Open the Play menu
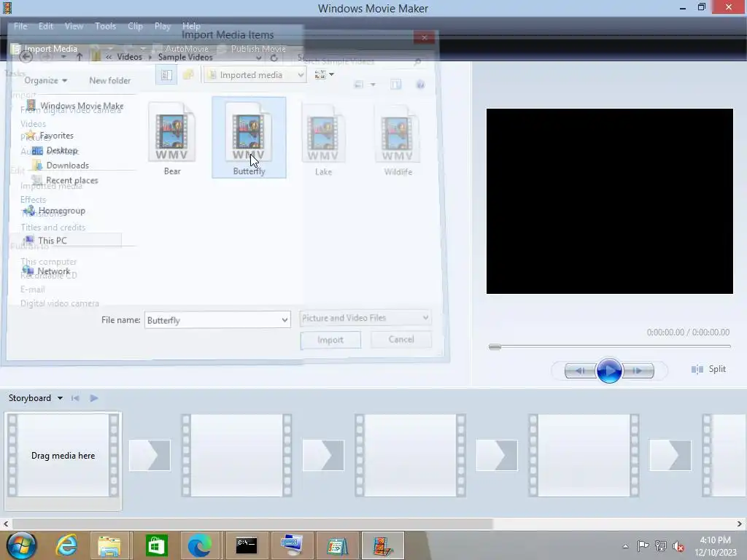This screenshot has height=560, width=747. pyautogui.click(x=163, y=26)
